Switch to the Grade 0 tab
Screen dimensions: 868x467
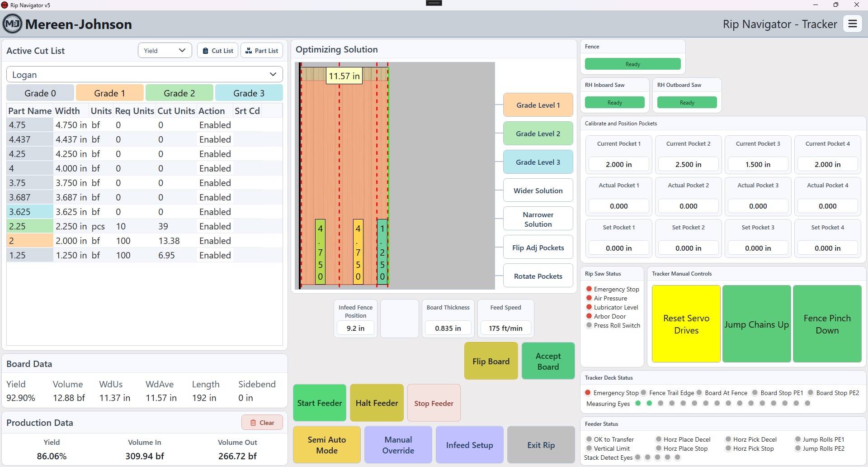coord(40,93)
